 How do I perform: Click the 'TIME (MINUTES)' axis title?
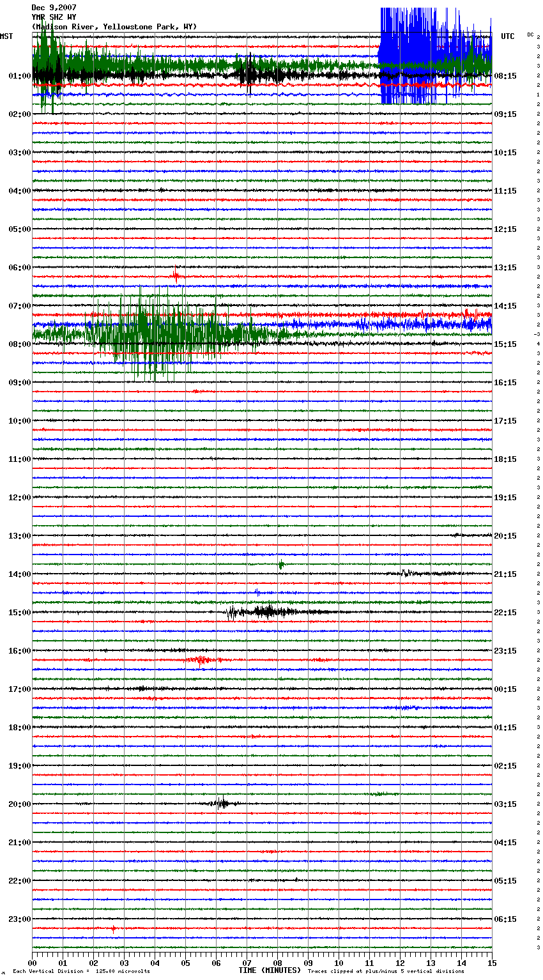pyautogui.click(x=270, y=970)
